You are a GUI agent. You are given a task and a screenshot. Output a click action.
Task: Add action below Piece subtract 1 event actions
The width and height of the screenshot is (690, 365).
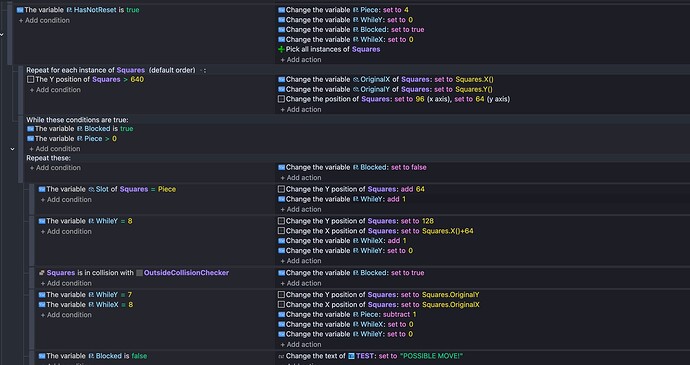(301, 344)
